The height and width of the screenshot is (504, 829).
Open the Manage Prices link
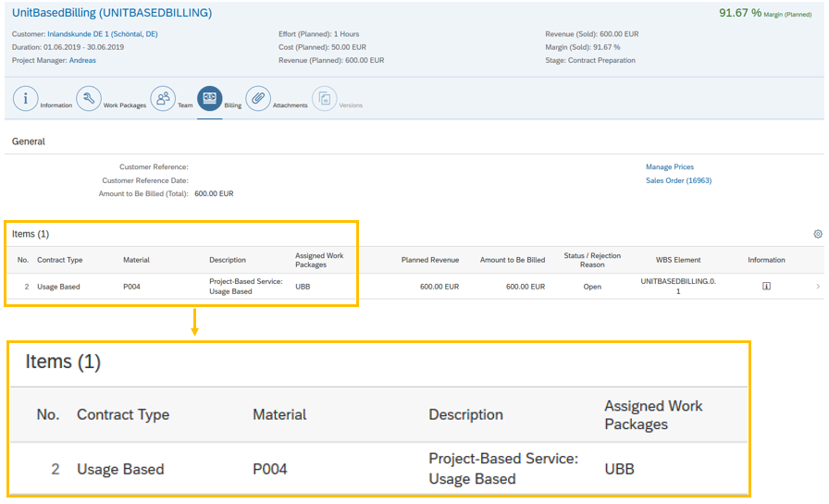(670, 167)
